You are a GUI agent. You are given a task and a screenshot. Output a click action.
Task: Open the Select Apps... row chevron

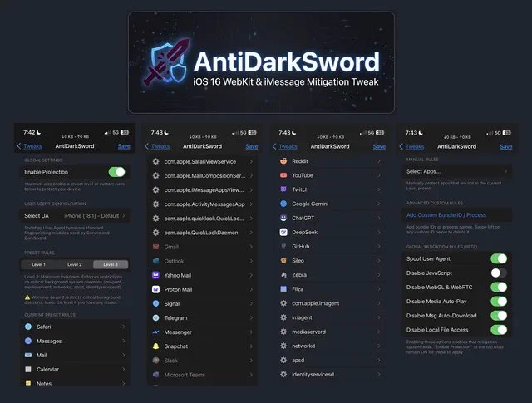pos(505,171)
